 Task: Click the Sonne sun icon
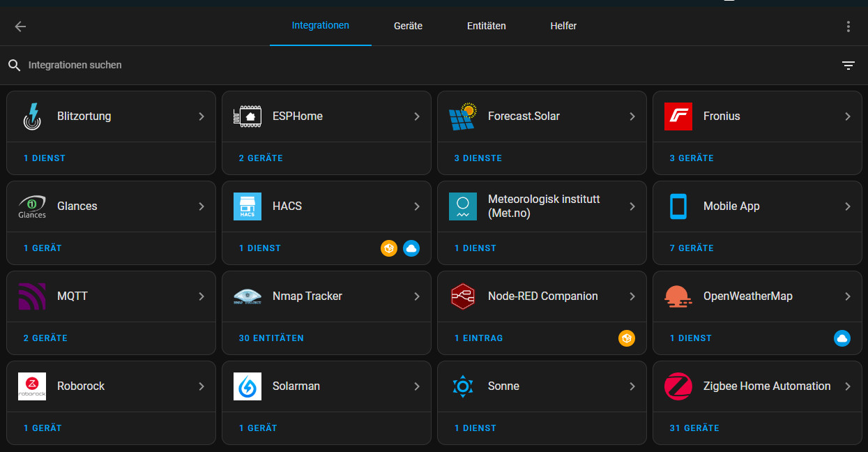click(x=462, y=386)
